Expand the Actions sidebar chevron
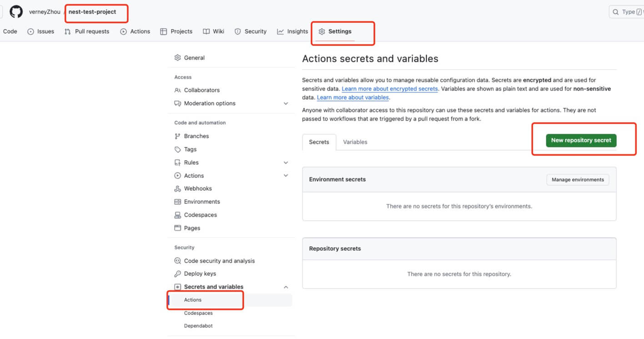644x339 pixels. click(x=286, y=176)
